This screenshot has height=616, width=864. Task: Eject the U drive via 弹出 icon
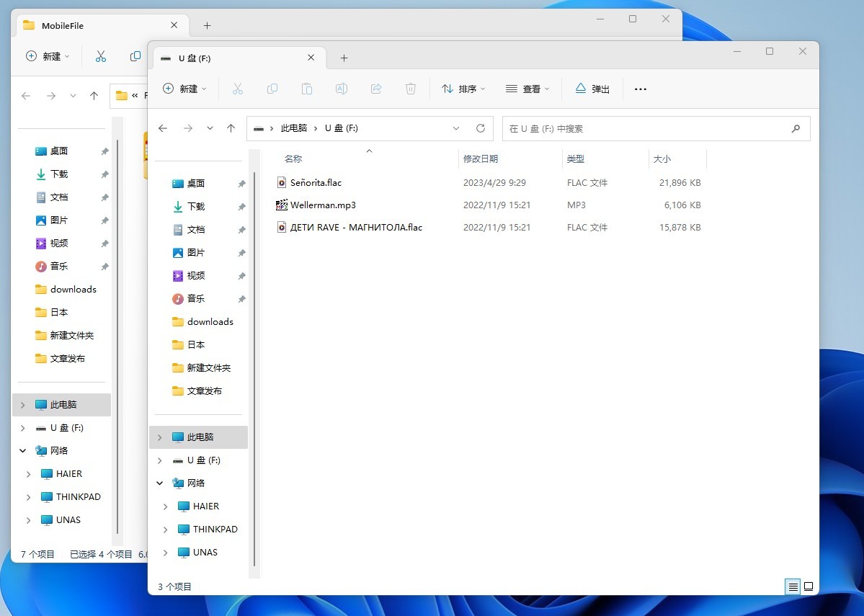coord(592,89)
